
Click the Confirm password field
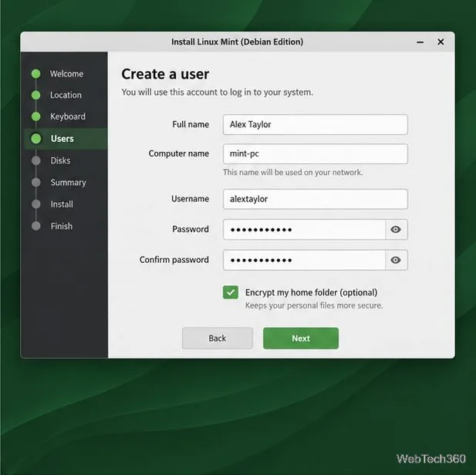click(304, 260)
